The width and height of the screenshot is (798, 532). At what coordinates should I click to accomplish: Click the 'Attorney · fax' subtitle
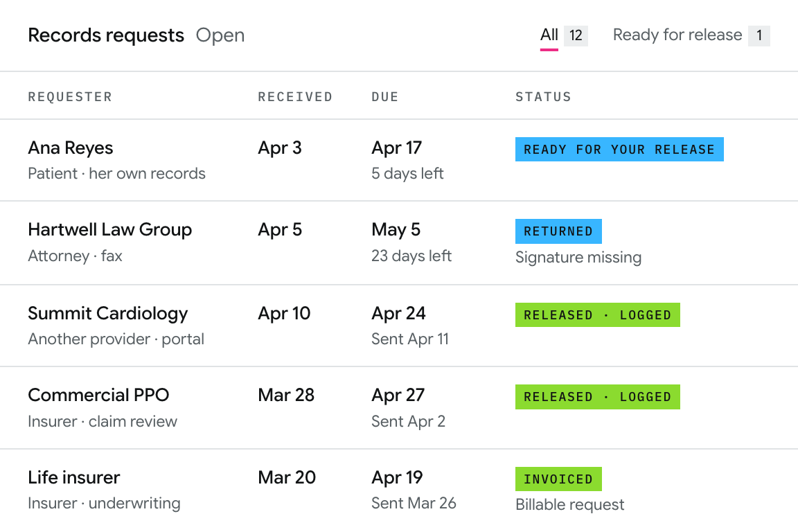click(76, 256)
